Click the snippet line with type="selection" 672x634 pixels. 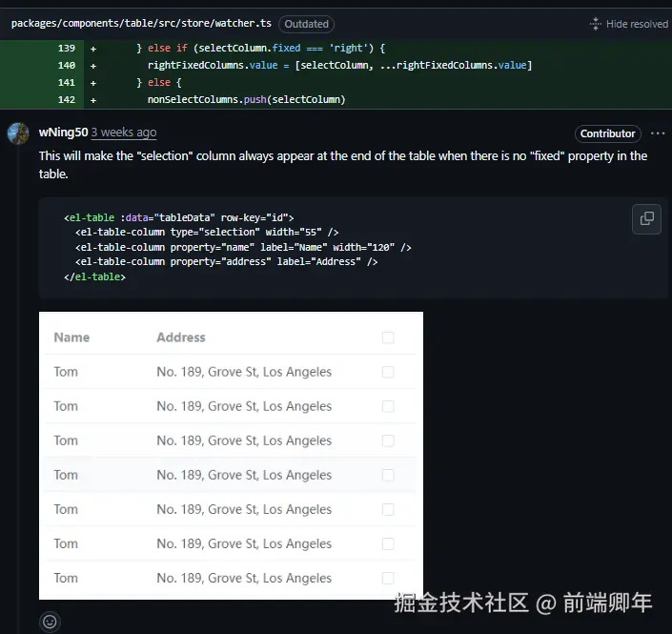click(207, 233)
